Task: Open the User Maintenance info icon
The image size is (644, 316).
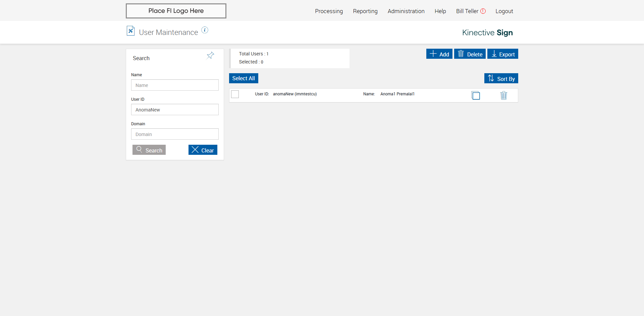Action: click(x=205, y=30)
